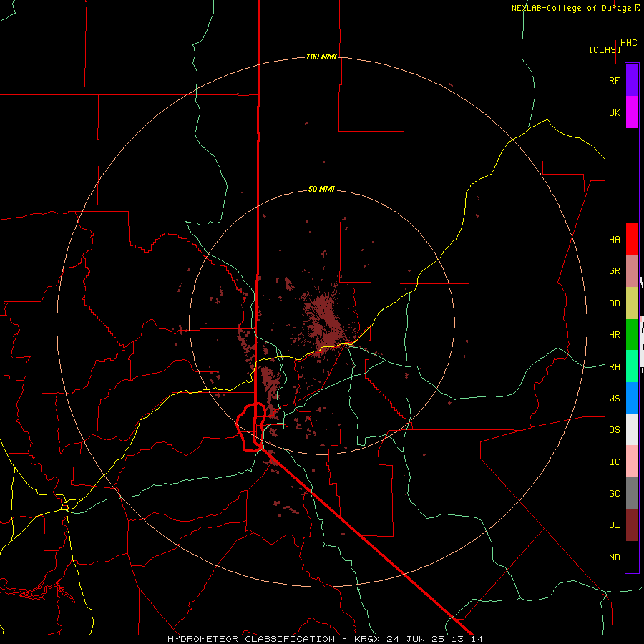Click the blue WS legend swatch
Viewport: 644px width, 644px height.
632,398
